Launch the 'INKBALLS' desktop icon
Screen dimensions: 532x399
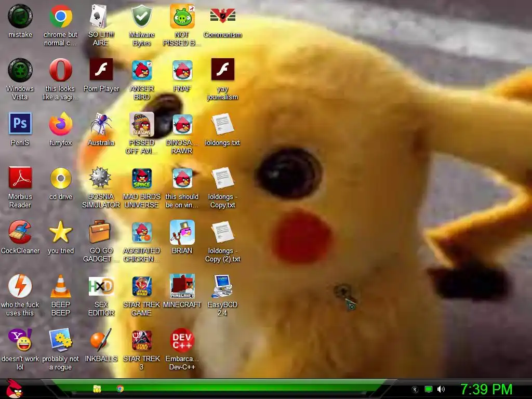tap(101, 340)
